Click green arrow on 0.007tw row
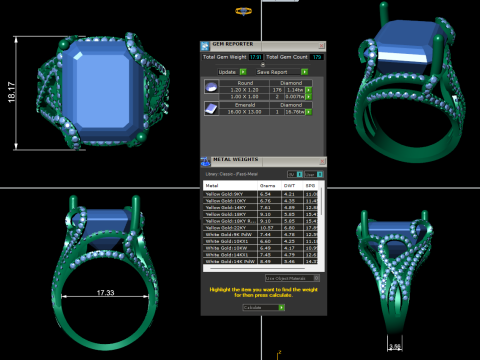 pos(309,97)
